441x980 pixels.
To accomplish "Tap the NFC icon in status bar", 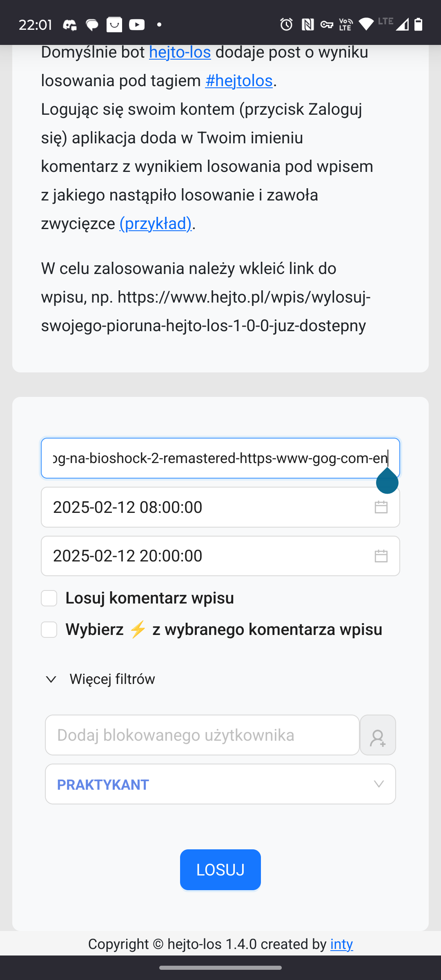I will 307,25.
